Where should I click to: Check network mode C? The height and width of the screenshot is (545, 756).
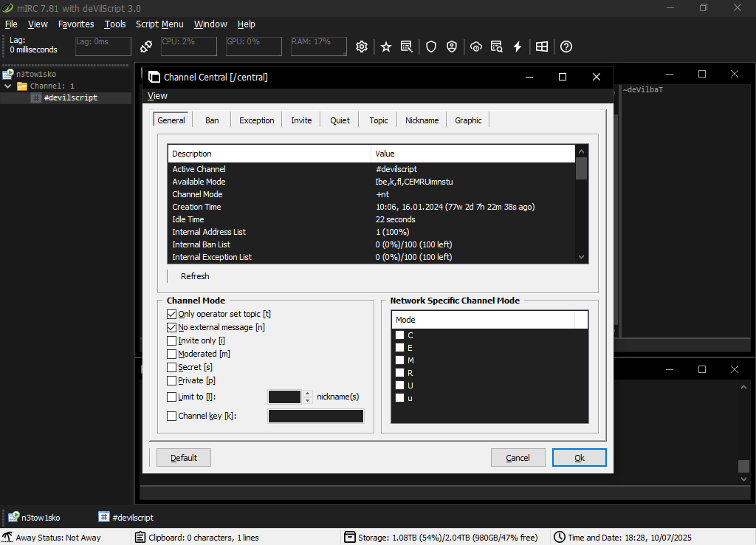coord(399,335)
